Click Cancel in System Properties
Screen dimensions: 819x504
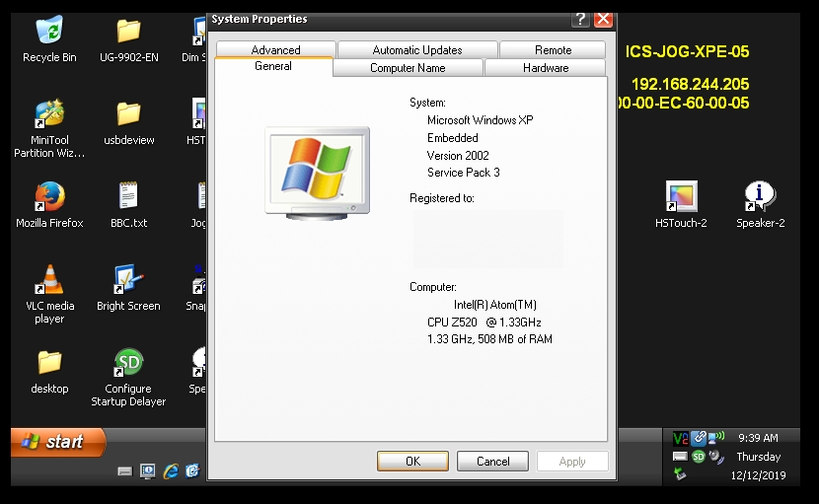[x=492, y=462]
